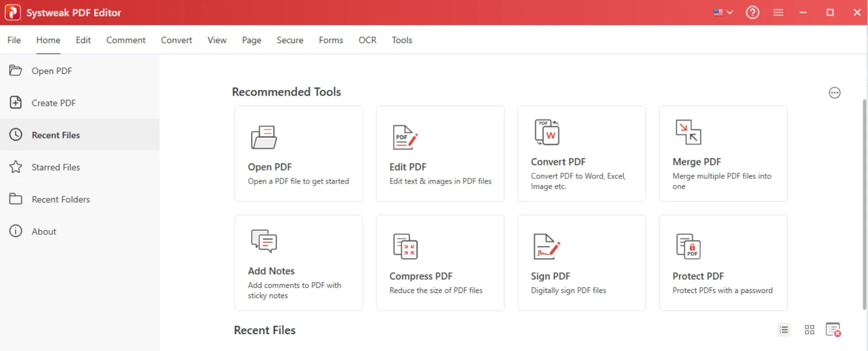Clear the recent files list icon

coord(833,329)
